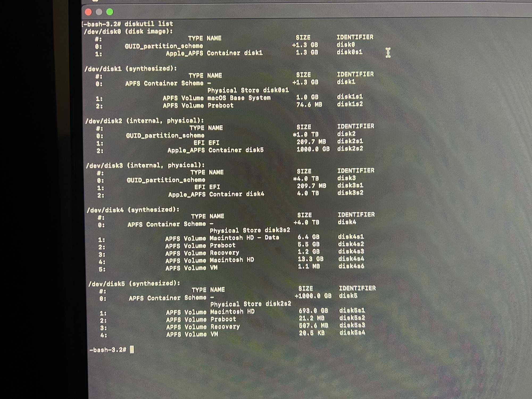Click the 'Container disk5' entry under disk2

(236, 150)
